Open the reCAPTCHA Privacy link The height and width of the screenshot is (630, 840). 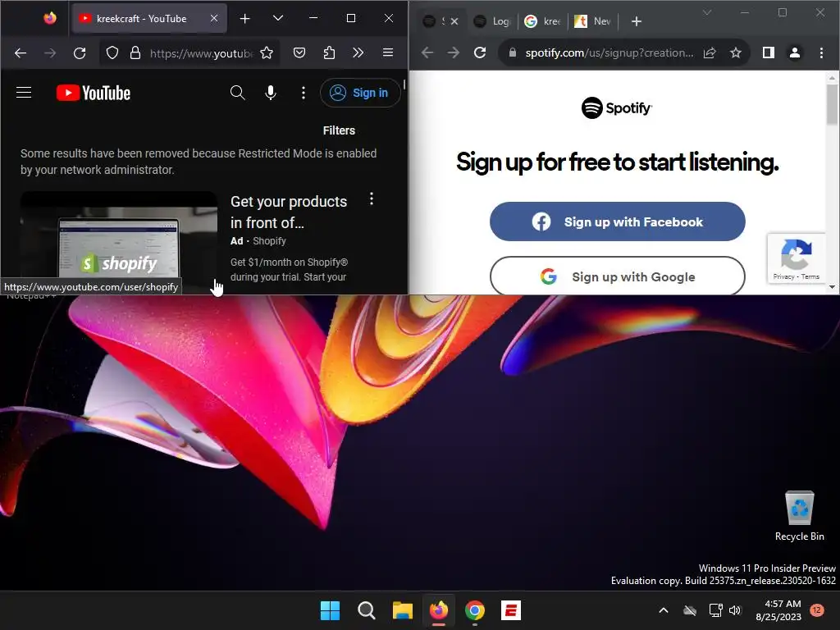coord(783,277)
